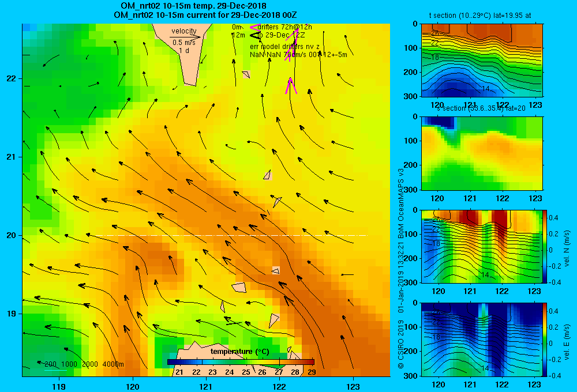
Task: Click the main map's latitude label 21
Action: click(x=12, y=157)
